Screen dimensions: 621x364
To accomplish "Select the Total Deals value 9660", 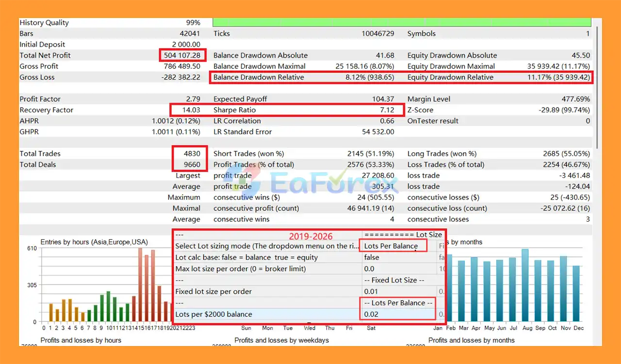I will pyautogui.click(x=191, y=164).
